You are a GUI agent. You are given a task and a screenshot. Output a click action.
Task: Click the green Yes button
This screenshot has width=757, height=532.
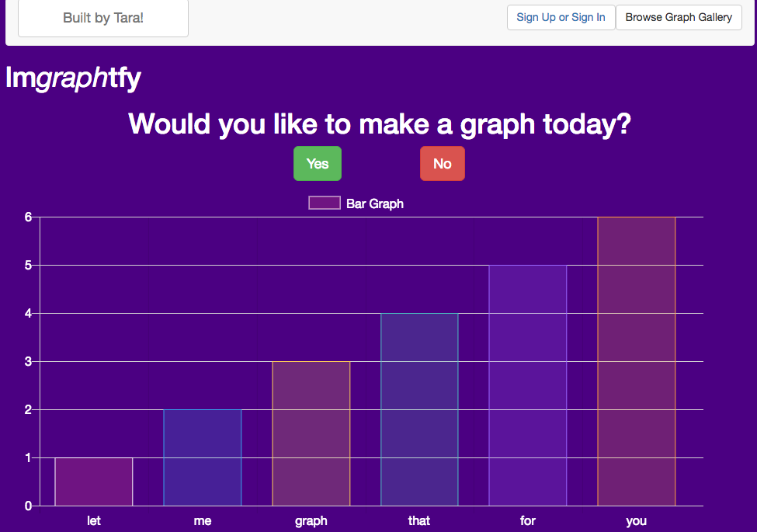pos(317,164)
